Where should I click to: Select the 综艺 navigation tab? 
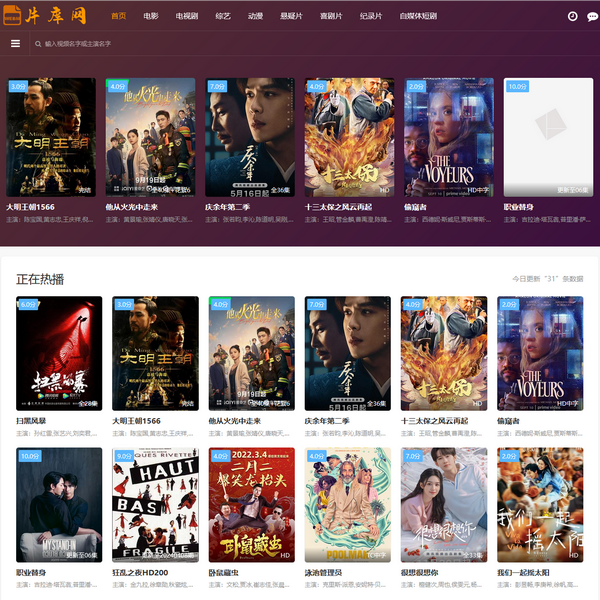223,16
